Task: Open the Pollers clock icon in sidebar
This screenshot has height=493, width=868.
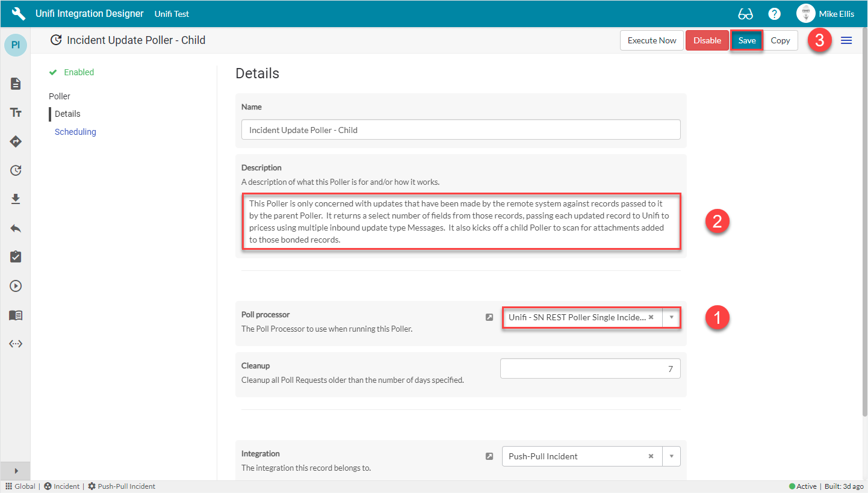Action: coord(15,170)
